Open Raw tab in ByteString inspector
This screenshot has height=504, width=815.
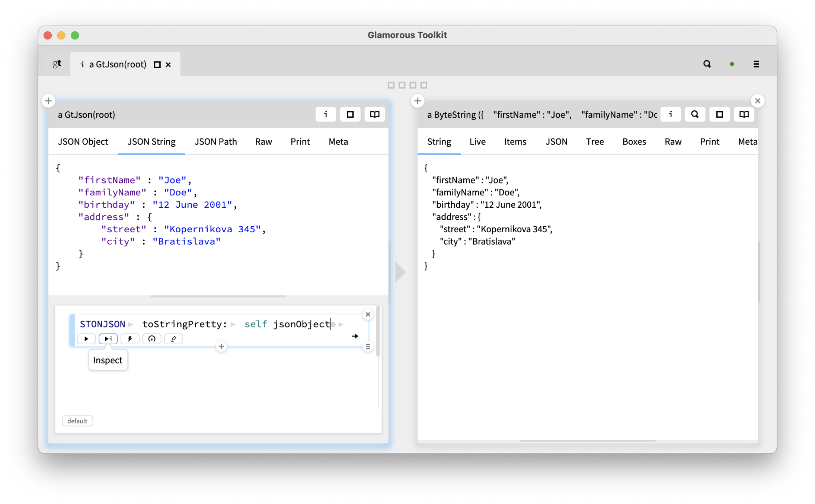(x=673, y=142)
